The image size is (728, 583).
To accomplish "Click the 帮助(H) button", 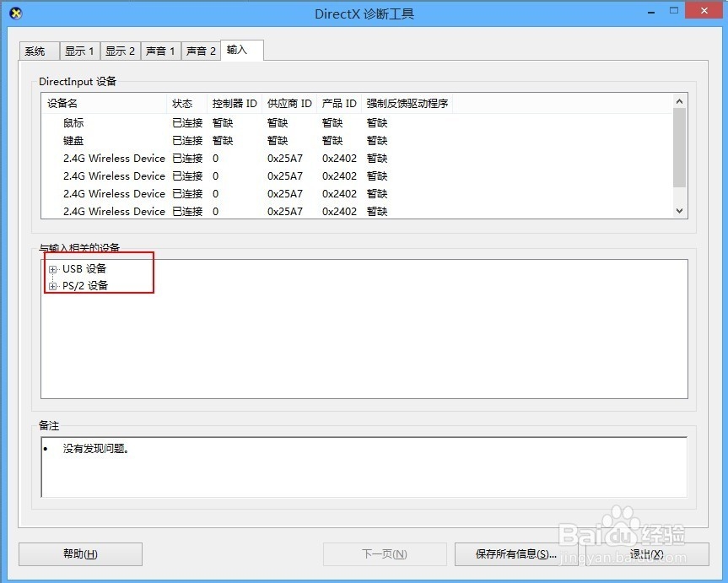I will (80, 553).
